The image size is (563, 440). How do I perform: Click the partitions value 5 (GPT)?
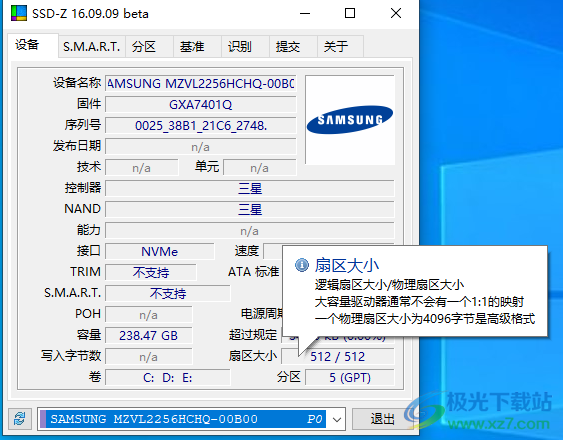click(350, 378)
